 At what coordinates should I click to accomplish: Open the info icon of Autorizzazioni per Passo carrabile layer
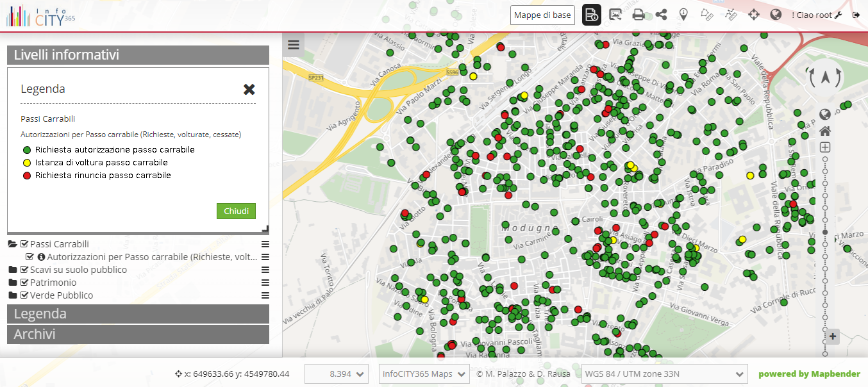41,257
